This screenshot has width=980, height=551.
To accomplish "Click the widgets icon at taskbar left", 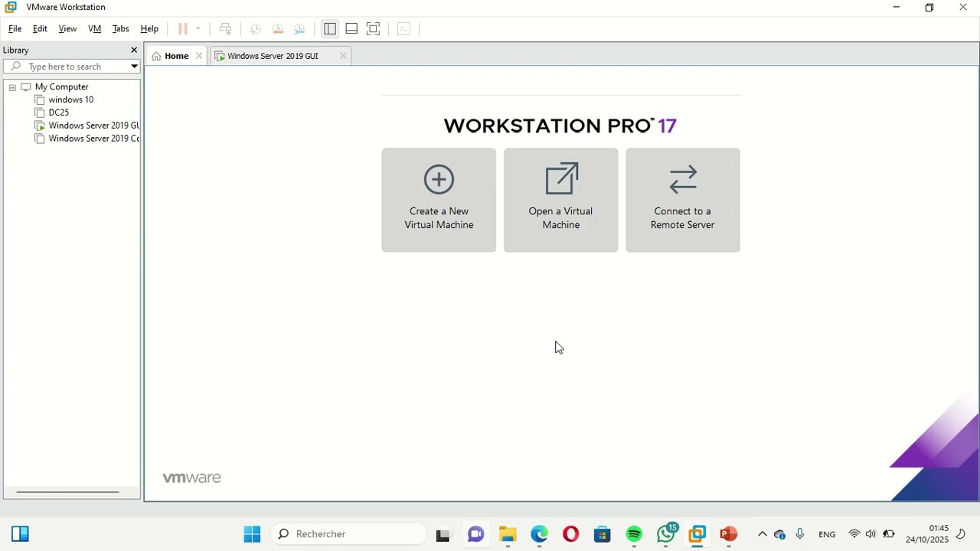I will pyautogui.click(x=20, y=534).
